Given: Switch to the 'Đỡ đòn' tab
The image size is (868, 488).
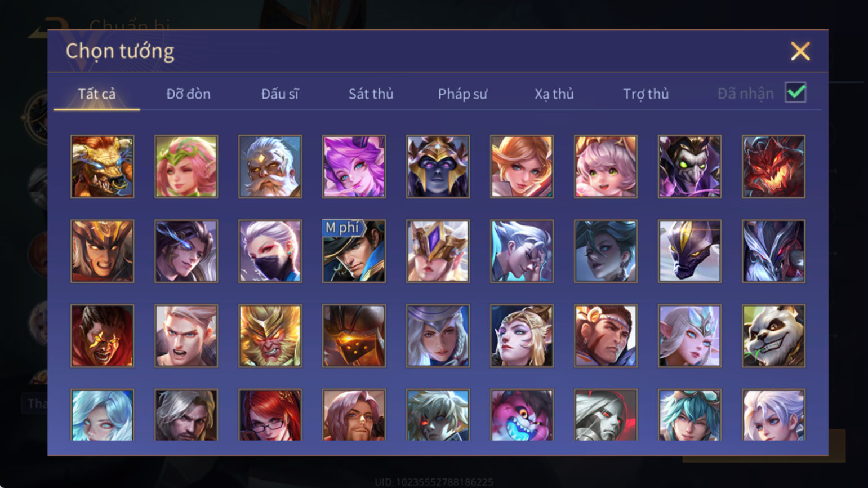Looking at the screenshot, I should coord(188,94).
